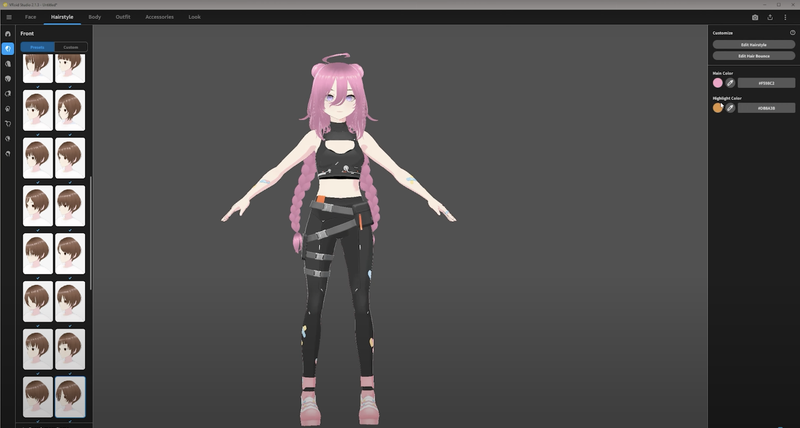
Task: Click the help icon beside Customize
Action: (x=792, y=33)
